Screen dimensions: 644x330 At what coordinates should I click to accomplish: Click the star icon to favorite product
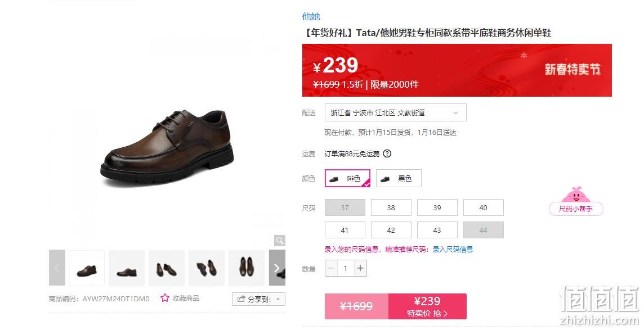(x=165, y=298)
